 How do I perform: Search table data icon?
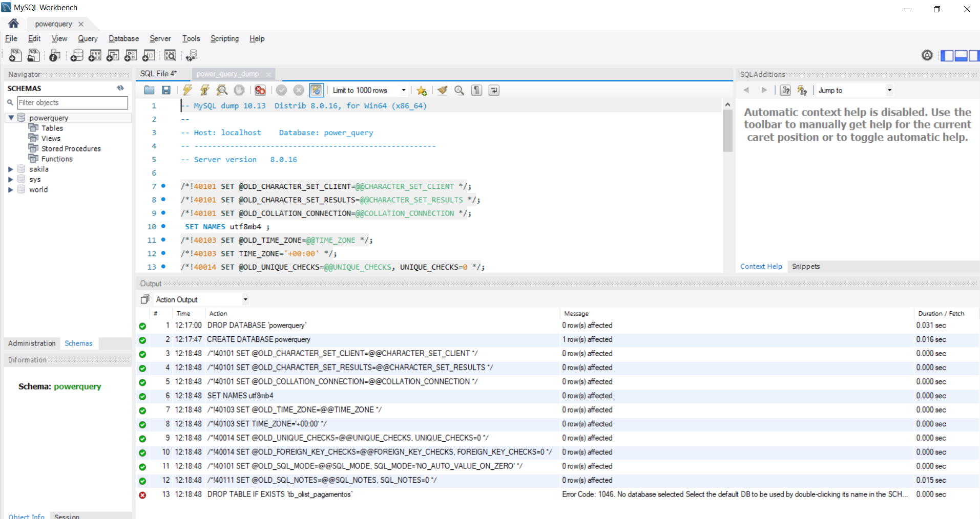(x=170, y=55)
